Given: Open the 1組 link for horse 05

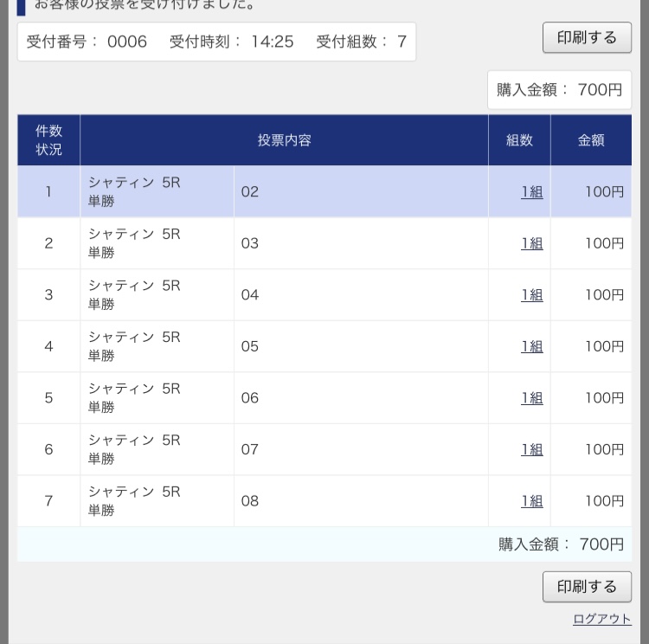Looking at the screenshot, I should pyautogui.click(x=531, y=347).
